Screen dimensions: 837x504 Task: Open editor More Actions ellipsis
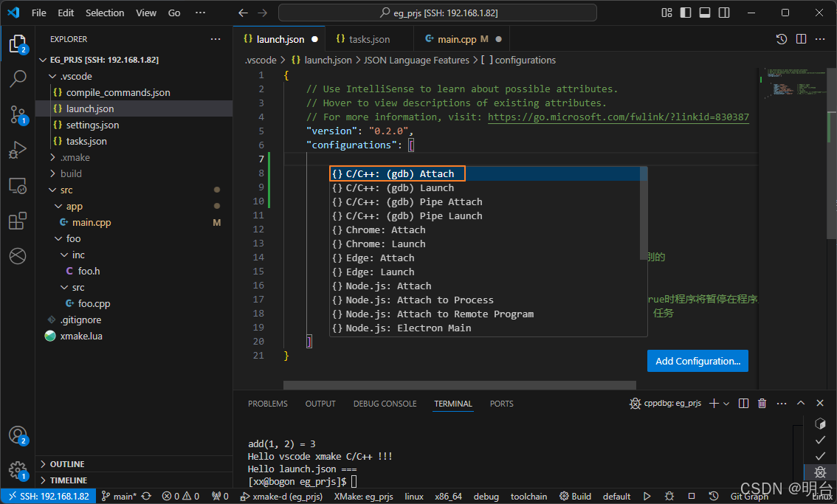pyautogui.click(x=820, y=39)
